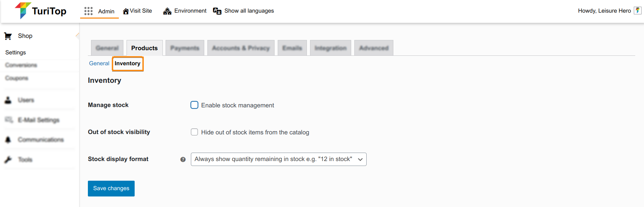This screenshot has height=207, width=644.
Task: Click the Visit Site house icon
Action: pos(125,11)
